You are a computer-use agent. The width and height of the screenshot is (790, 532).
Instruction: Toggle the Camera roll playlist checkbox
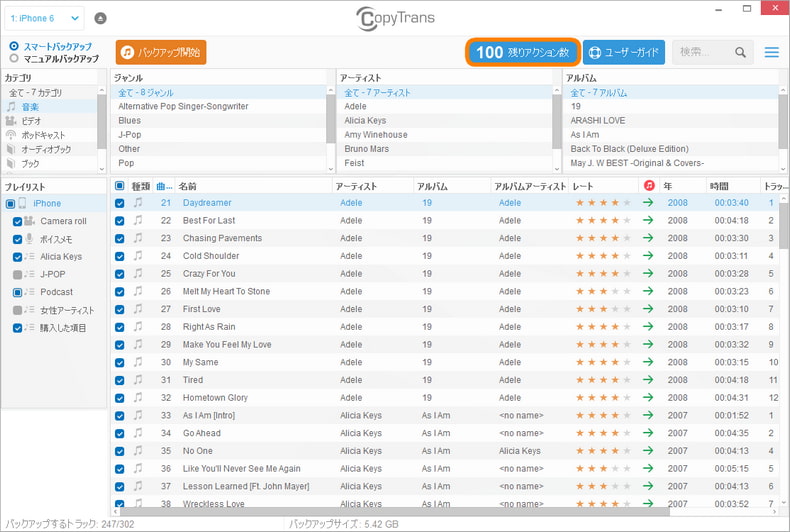[x=17, y=221]
